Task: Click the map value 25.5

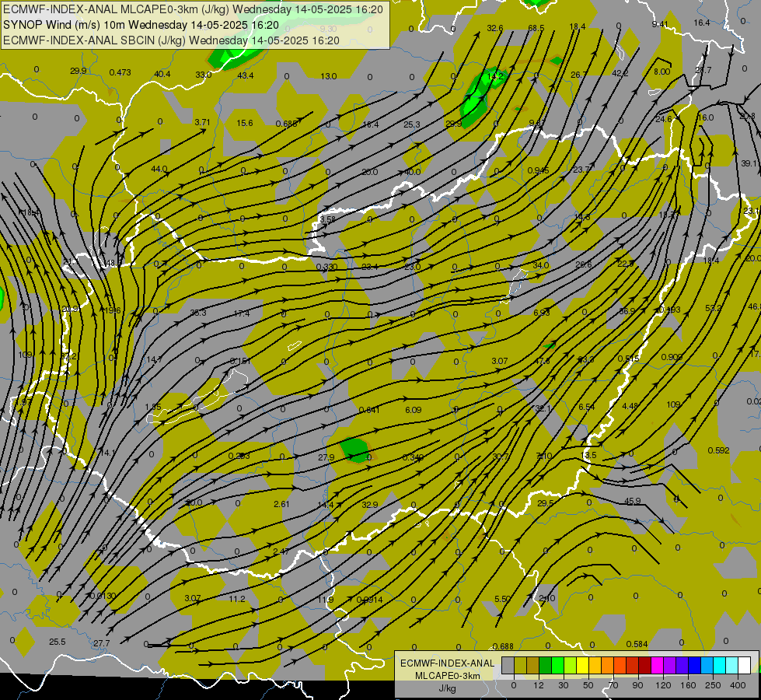Action: click(x=58, y=642)
